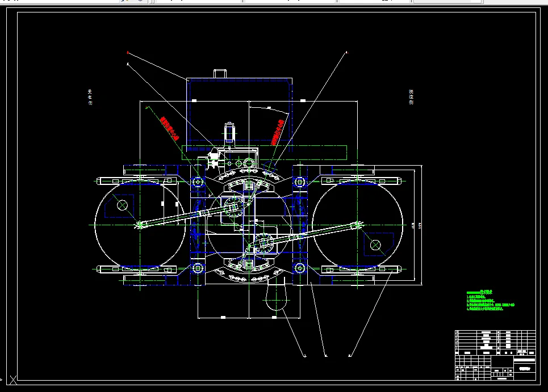548x392 pixels.
Task: Select the vertical text label on the right side
Action: click(411, 97)
